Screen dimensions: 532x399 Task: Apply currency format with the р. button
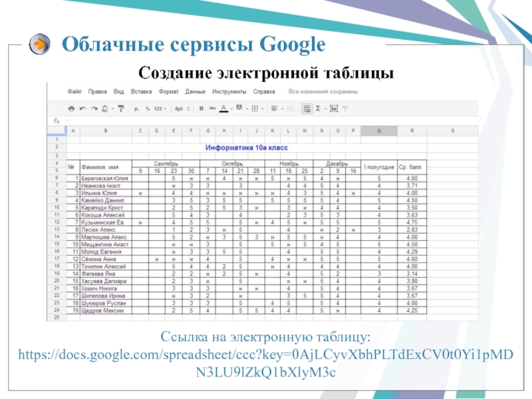click(x=136, y=109)
